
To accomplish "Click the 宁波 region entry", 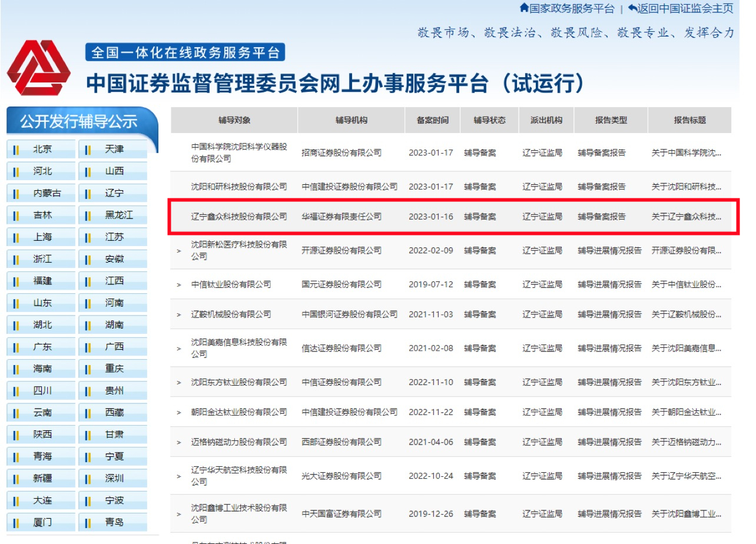I will (x=114, y=501).
